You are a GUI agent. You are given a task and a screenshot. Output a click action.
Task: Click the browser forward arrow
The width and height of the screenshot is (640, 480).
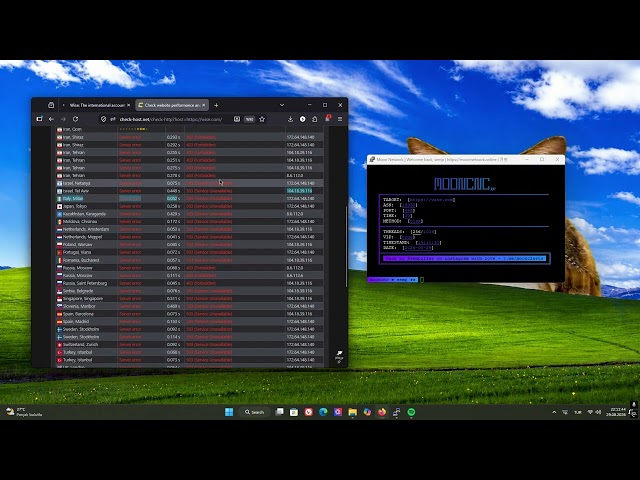tap(63, 119)
